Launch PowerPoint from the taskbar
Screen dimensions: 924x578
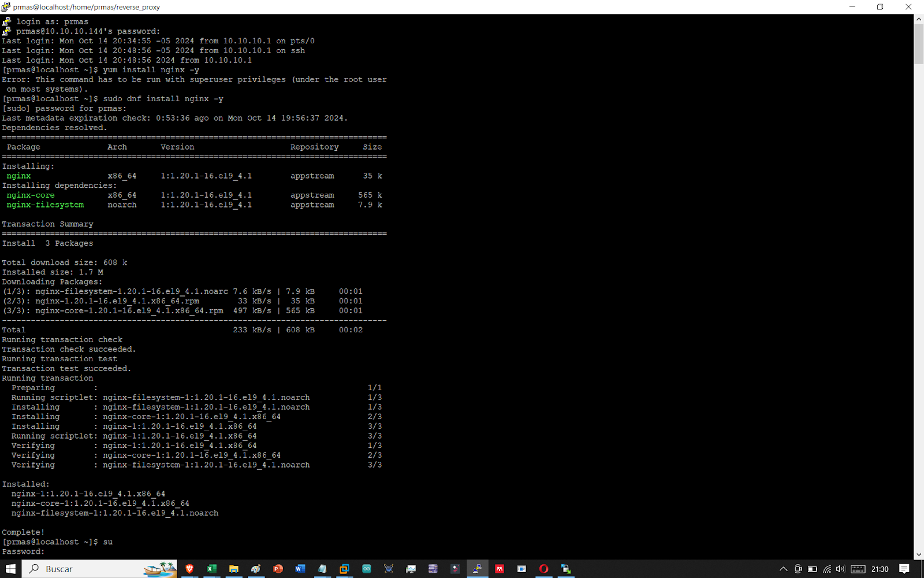pos(278,569)
